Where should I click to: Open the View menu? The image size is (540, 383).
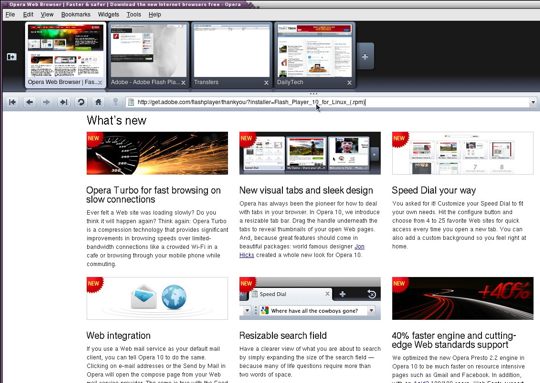click(x=47, y=14)
